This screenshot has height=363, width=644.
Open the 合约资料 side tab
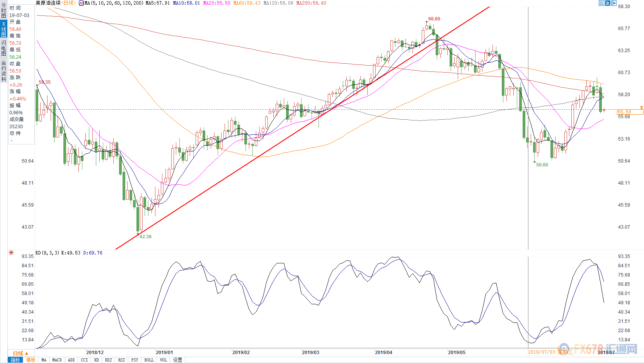pyautogui.click(x=3, y=71)
